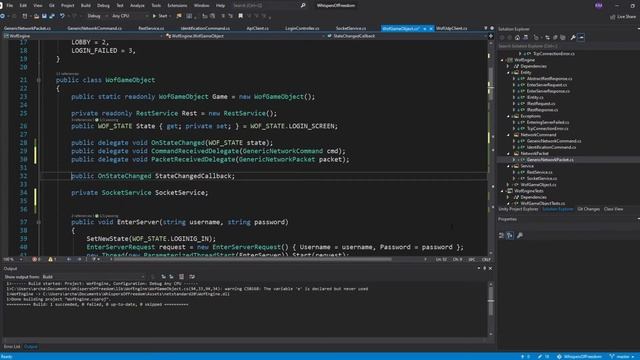Click the errors count indicator below editor

pos(36,260)
